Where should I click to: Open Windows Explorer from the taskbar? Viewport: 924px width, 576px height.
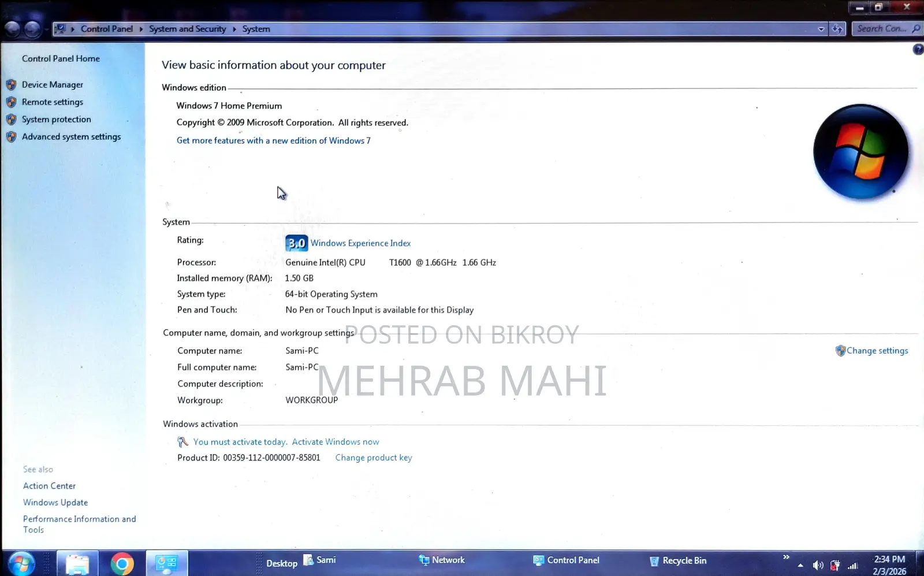tap(77, 564)
